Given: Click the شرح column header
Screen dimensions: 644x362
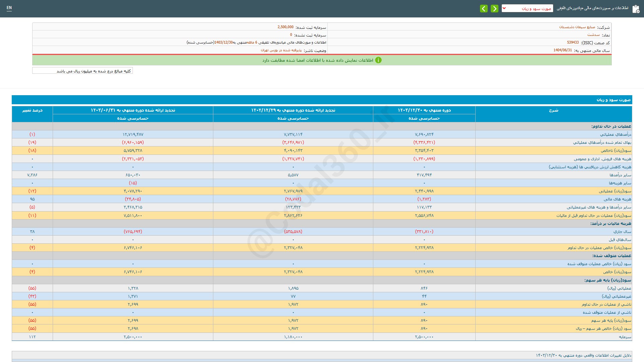Looking at the screenshot, I should tap(553, 110).
